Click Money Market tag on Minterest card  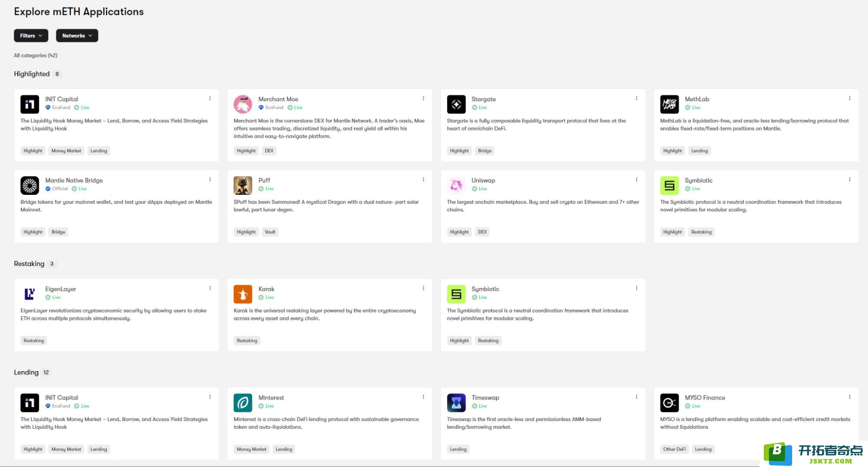pyautogui.click(x=251, y=449)
